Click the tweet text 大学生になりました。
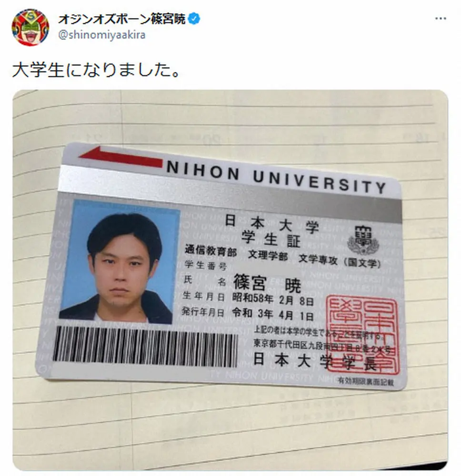The height and width of the screenshot is (476, 461). pyautogui.click(x=97, y=70)
